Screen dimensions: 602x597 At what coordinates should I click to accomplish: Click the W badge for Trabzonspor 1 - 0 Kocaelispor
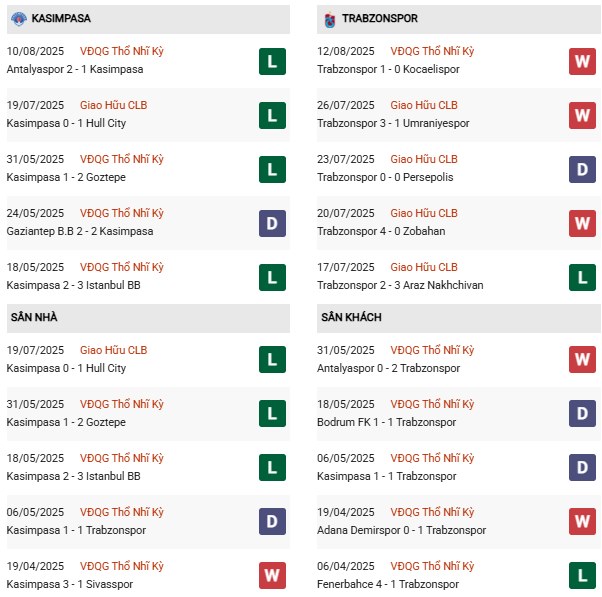[x=583, y=62]
